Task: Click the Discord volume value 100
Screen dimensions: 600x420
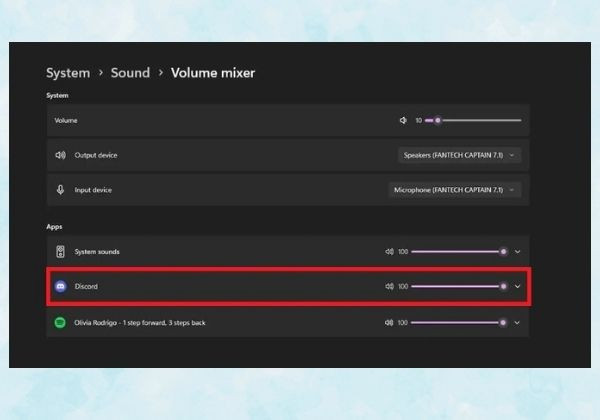Action: click(x=403, y=286)
